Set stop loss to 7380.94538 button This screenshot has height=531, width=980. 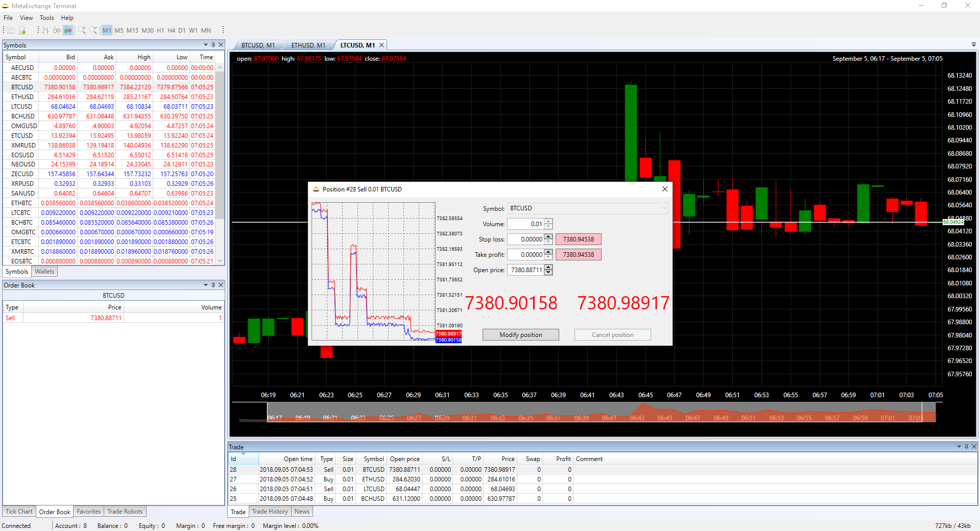(578, 239)
